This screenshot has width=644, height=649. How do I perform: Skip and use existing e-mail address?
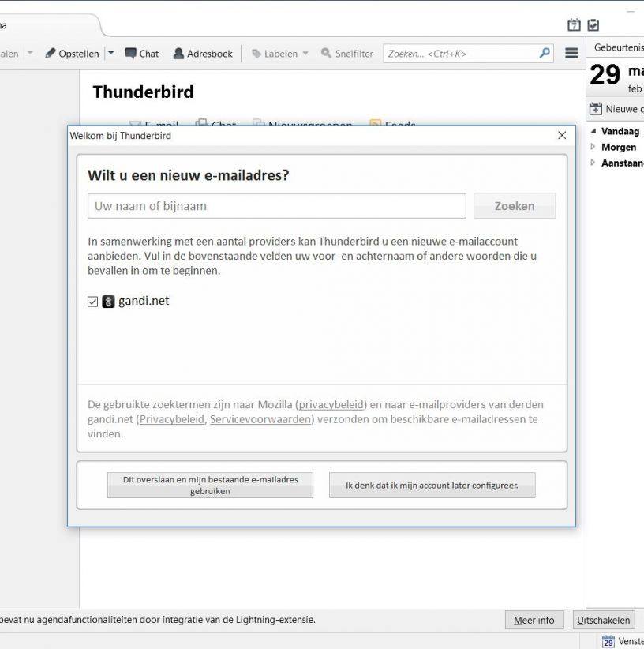(x=210, y=485)
